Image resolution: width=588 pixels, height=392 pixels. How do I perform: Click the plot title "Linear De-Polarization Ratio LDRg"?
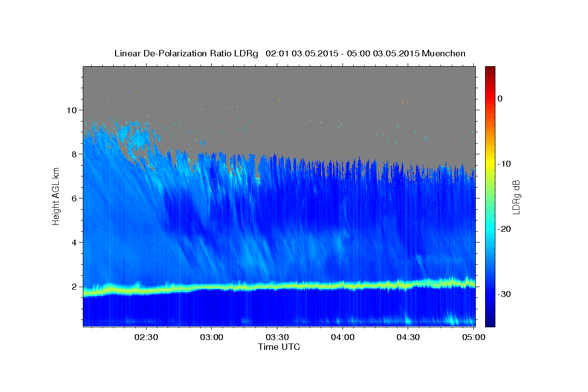click(186, 54)
